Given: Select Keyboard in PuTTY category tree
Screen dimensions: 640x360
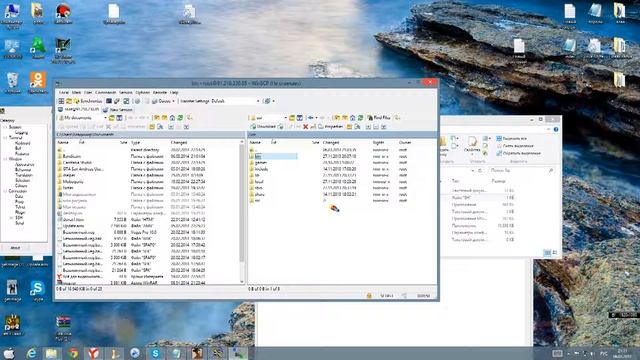Looking at the screenshot, I should pyautogui.click(x=22, y=143).
